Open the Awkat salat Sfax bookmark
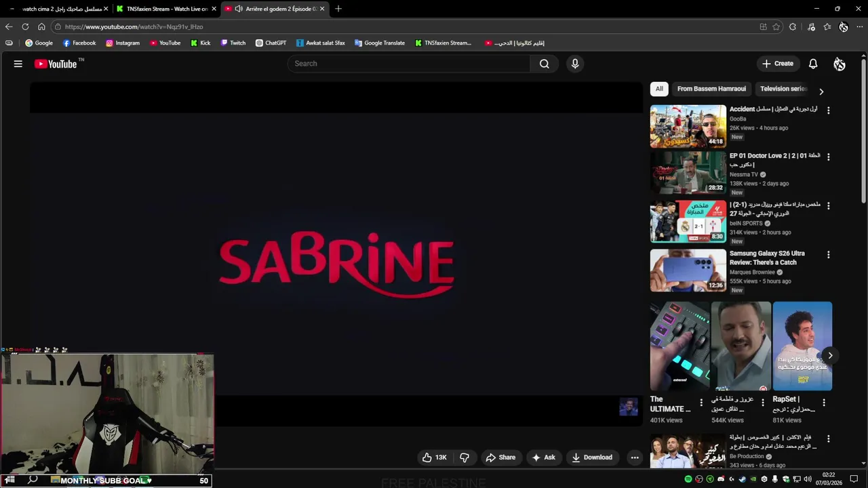Screen dimensions: 868x488 tap(321, 43)
